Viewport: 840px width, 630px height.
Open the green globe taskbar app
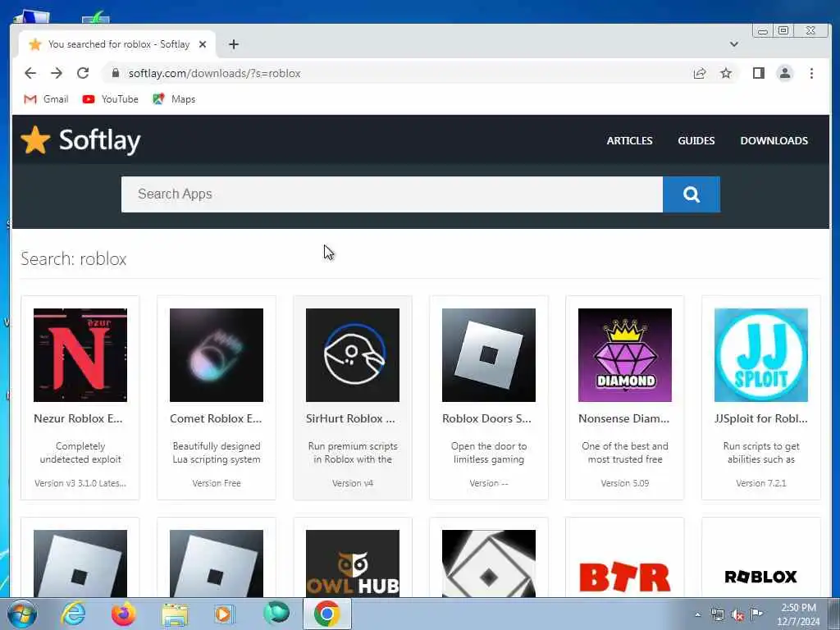click(276, 614)
